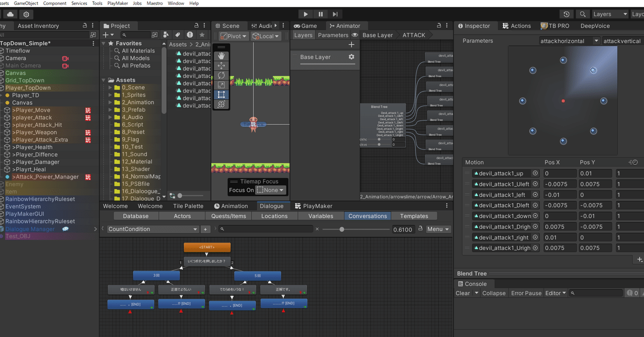Select the Rotate tool

point(221,75)
